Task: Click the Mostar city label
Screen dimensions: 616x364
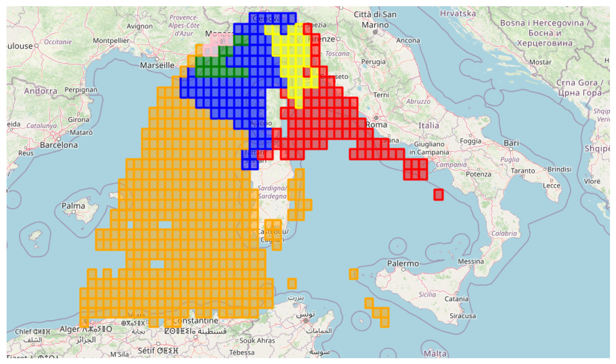Action: click(540, 62)
